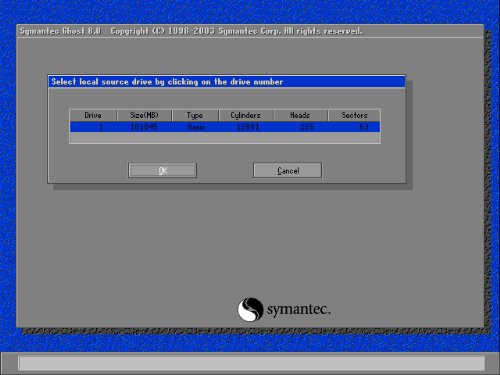Click the Type column header
Screen dimensions: 500x375
click(x=195, y=115)
